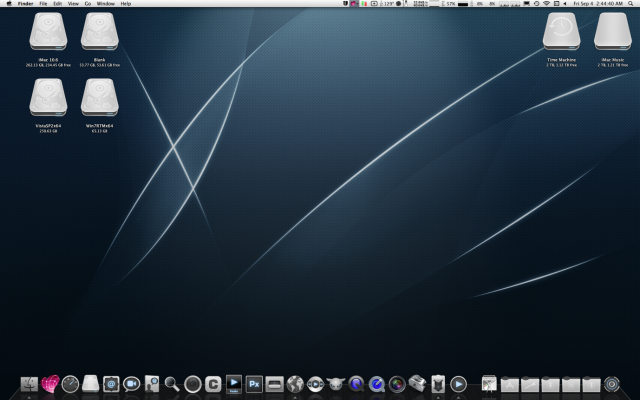640x400 pixels.
Task: Launch the round camera lens icon in dock
Action: (x=193, y=384)
